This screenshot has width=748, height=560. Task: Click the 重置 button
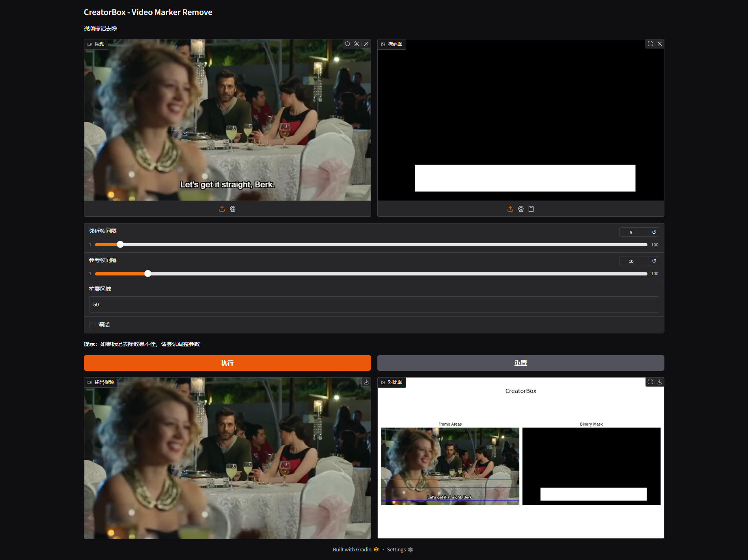521,363
